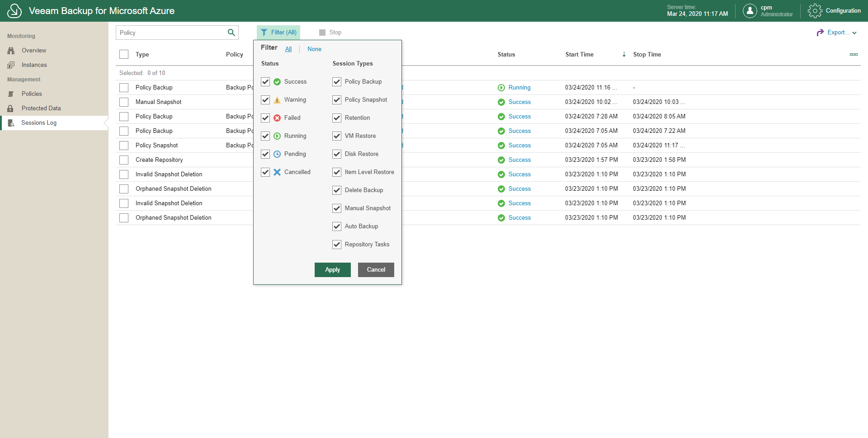Click the red Failed icon in filter
The image size is (868, 438).
[277, 118]
